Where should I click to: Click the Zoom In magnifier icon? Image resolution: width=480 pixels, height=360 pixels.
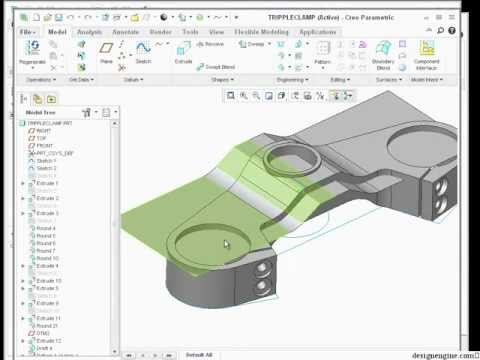tap(244, 96)
